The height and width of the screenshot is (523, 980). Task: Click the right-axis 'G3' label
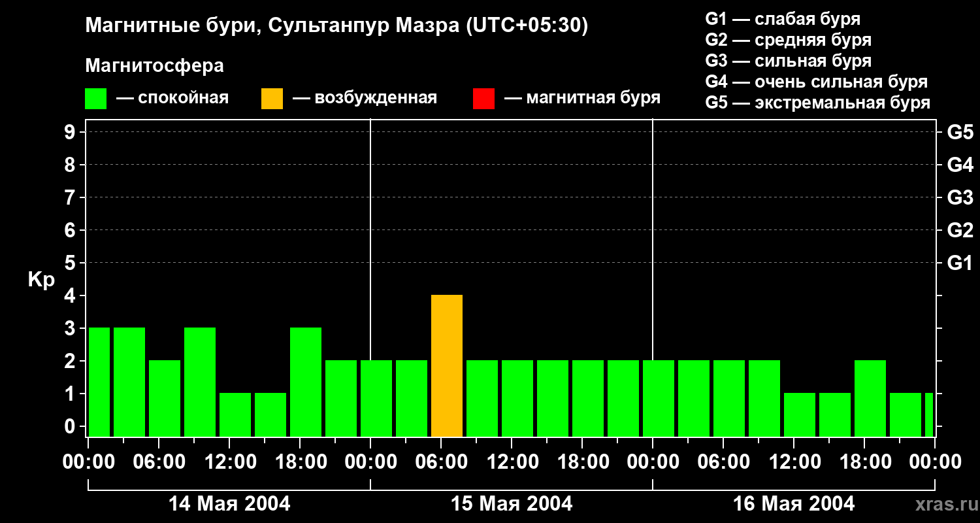960,198
